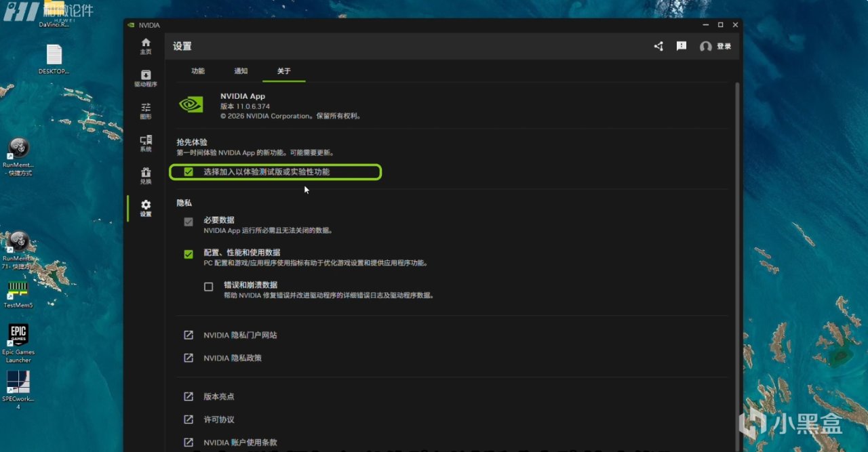This screenshot has width=868, height=452.
Task: Click external-link icon beside NVIDIA 隐私门户网站
Action: [x=189, y=335]
